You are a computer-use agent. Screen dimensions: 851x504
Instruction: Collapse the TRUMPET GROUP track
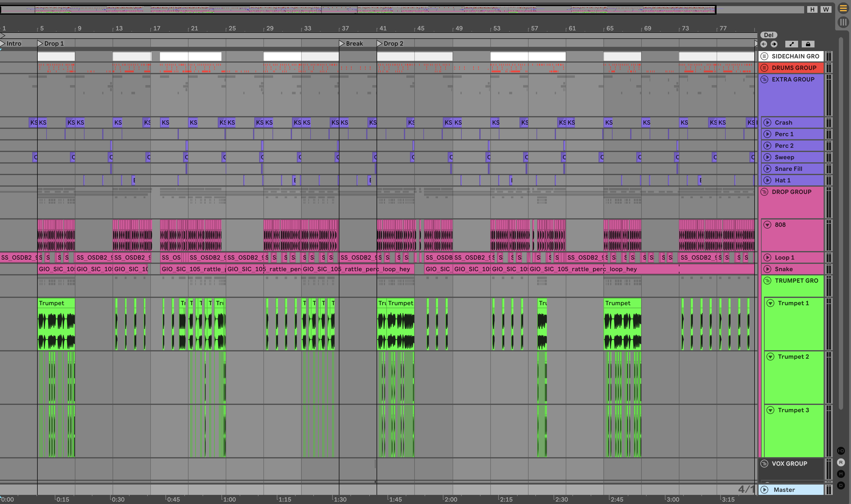pyautogui.click(x=767, y=281)
